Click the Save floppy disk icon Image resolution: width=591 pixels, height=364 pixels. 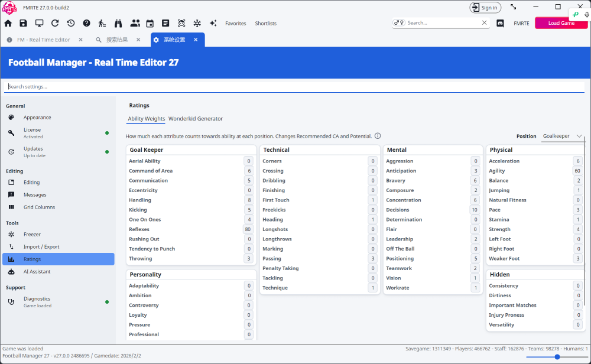coord(24,24)
